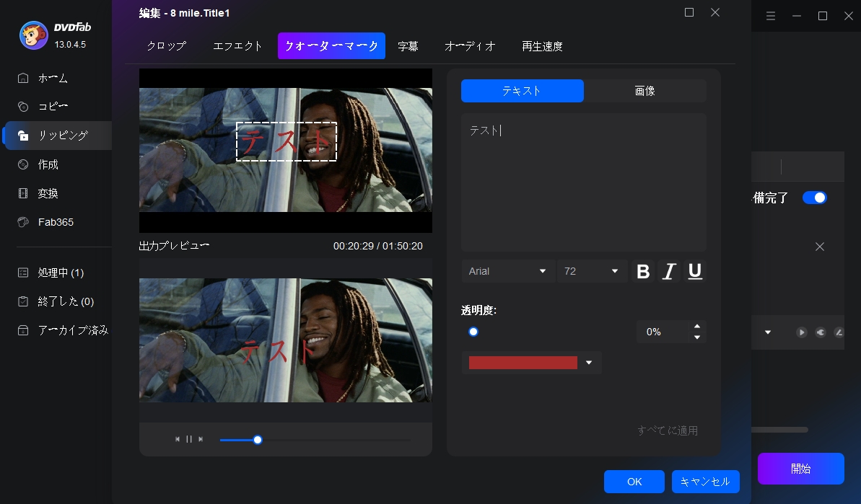Click the 13.0.4.5 version number
The width and height of the screenshot is (861, 504).
70,45
